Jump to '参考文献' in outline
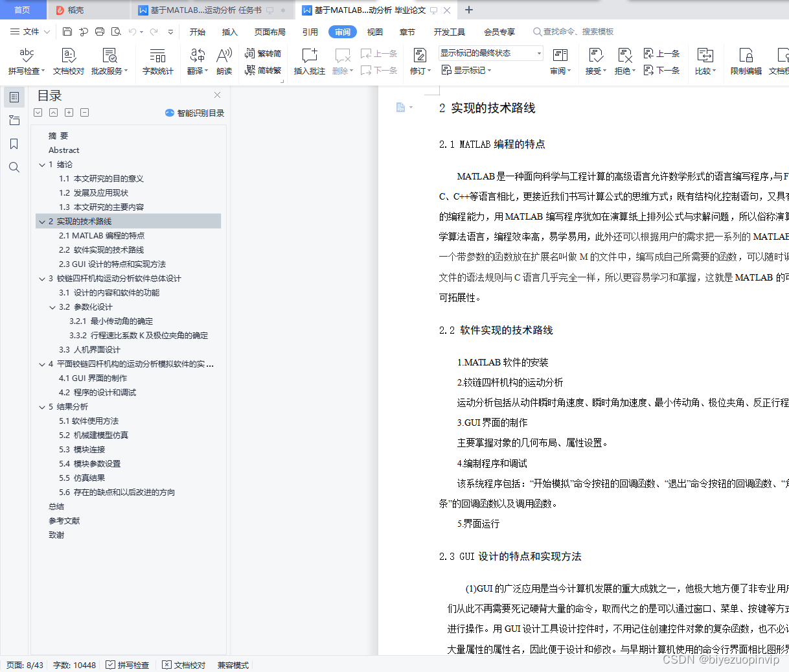This screenshot has width=789, height=672. pyautogui.click(x=64, y=521)
